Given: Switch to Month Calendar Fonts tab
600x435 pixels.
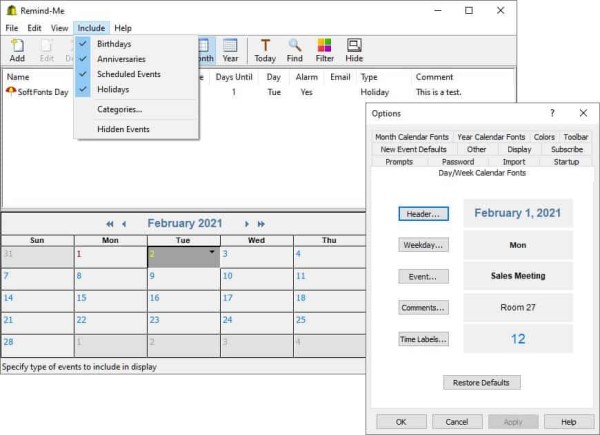Looking at the screenshot, I should click(412, 137).
